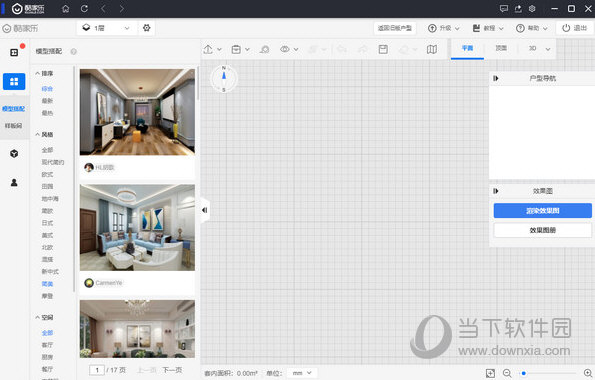Viewport: 595px width, 380px height.
Task: Click the upload/export icon in toolbar
Action: point(208,49)
